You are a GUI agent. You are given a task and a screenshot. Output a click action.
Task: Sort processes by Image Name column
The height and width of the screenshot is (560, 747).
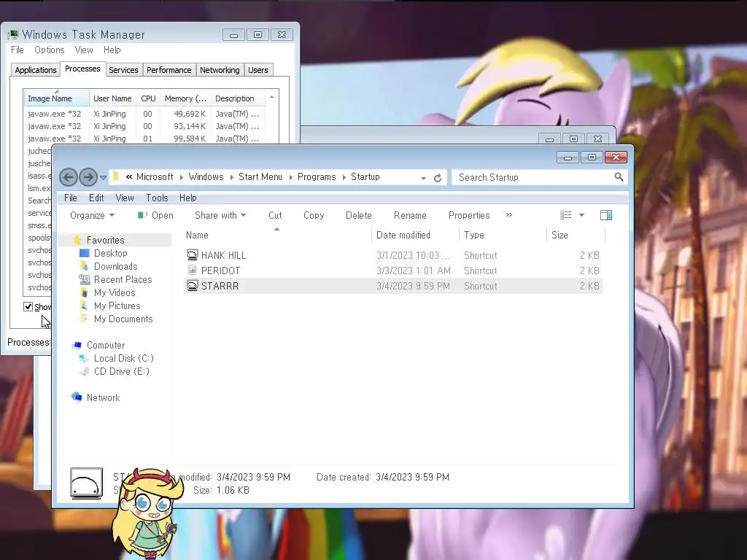[x=56, y=98]
